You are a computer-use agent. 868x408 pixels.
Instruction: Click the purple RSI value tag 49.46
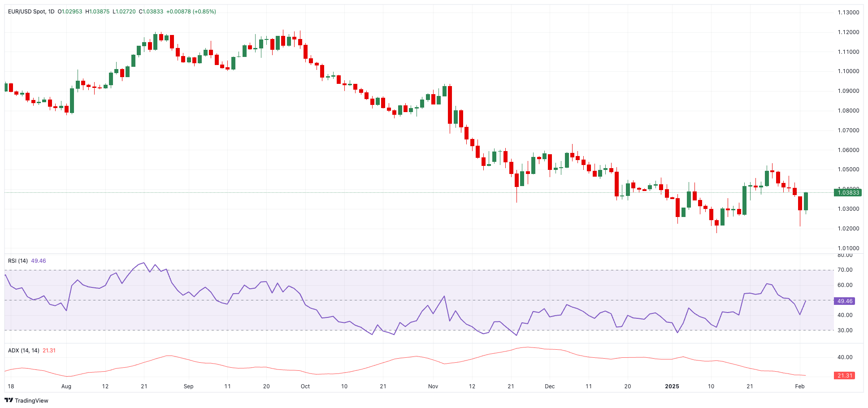[844, 301]
